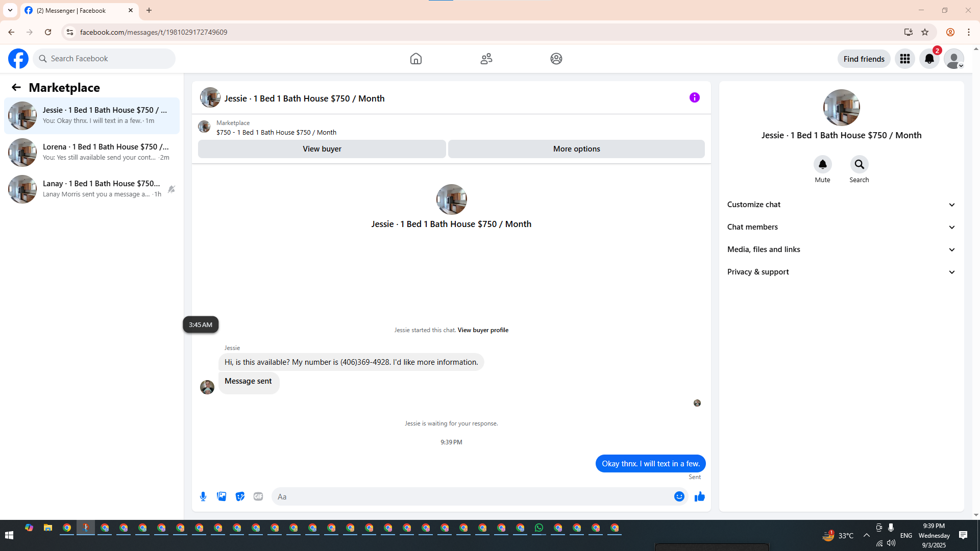Mute the Jessie conversation
Viewport: 980px width, 551px height.
pos(823,164)
